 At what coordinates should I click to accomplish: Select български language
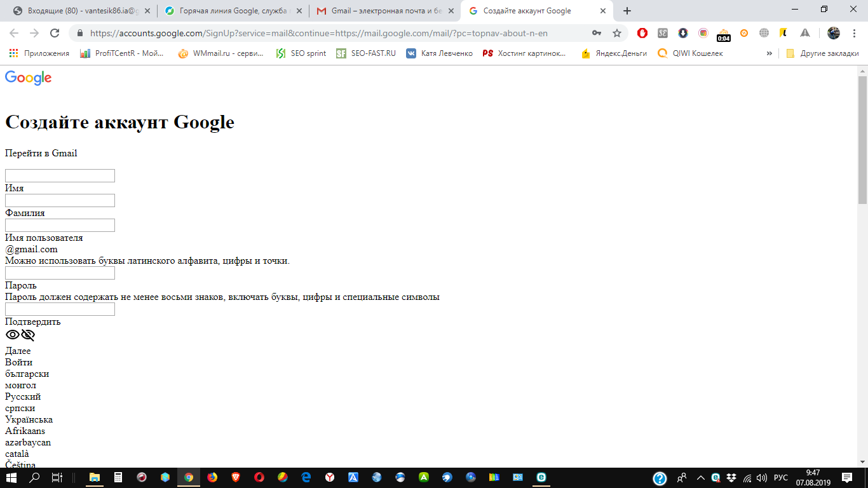[27, 374]
